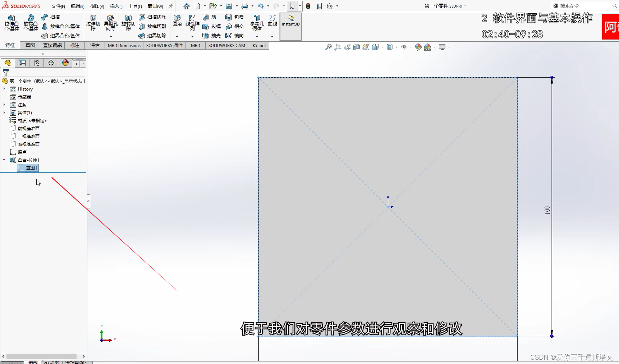Toggle the Instant3D button
The image size is (619, 364).
[290, 26]
